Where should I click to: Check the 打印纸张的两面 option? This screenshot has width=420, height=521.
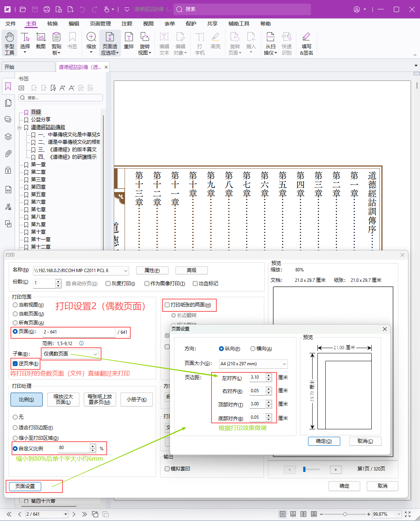pyautogui.click(x=167, y=305)
